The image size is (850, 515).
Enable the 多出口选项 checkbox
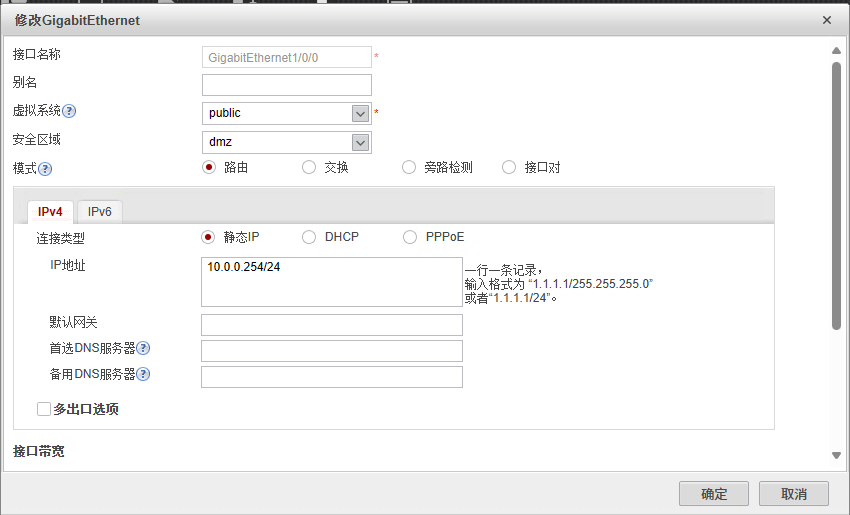pos(44,409)
